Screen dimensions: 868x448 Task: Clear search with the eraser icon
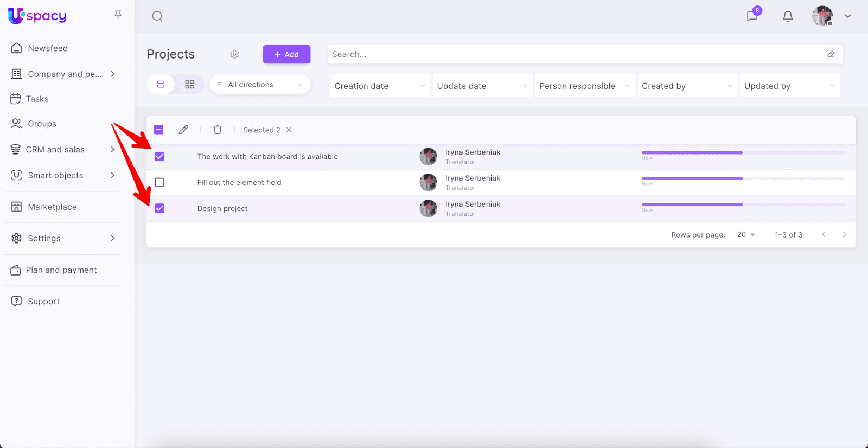point(831,54)
